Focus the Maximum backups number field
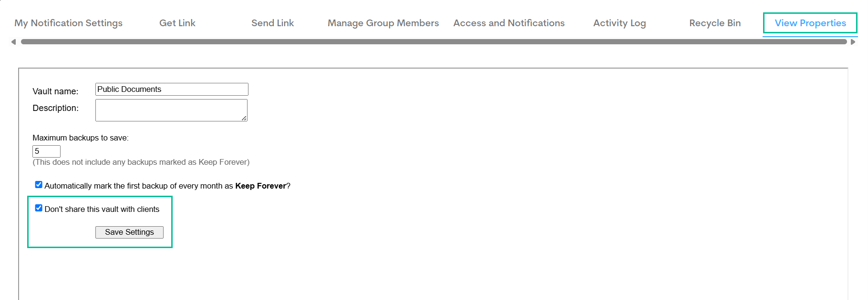This screenshot has height=300, width=868. point(46,151)
